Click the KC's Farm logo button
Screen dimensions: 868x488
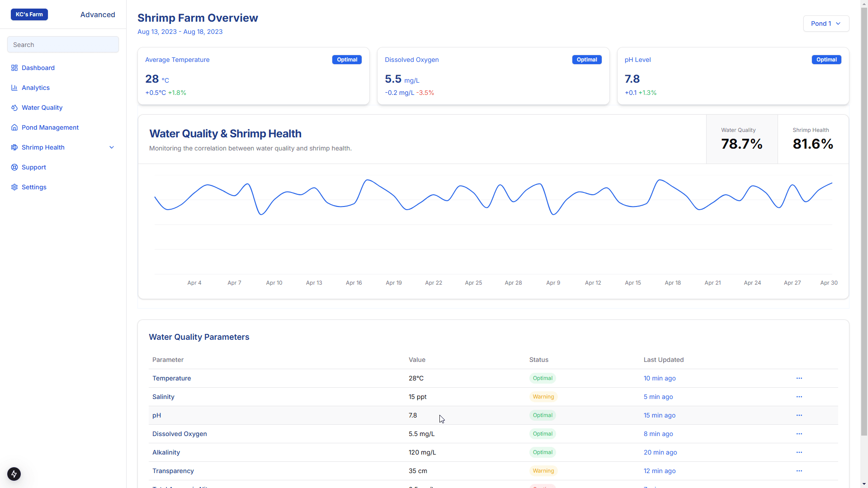pyautogui.click(x=29, y=14)
